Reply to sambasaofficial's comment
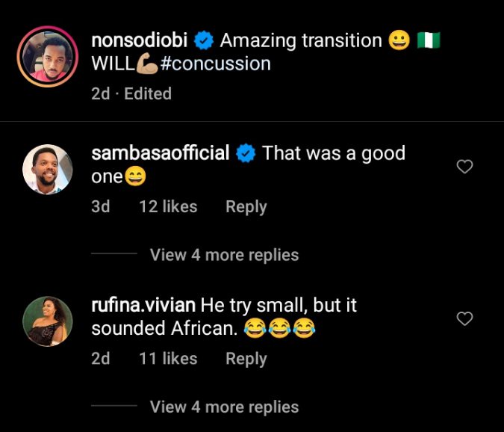 (x=246, y=207)
